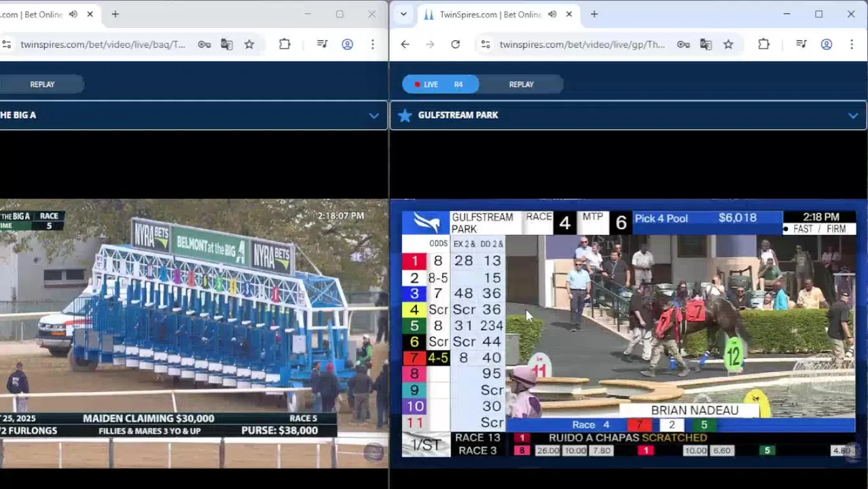This screenshot has height=489, width=868.
Task: Expand the Gulfstream Park track dropdown
Action: 853,115
